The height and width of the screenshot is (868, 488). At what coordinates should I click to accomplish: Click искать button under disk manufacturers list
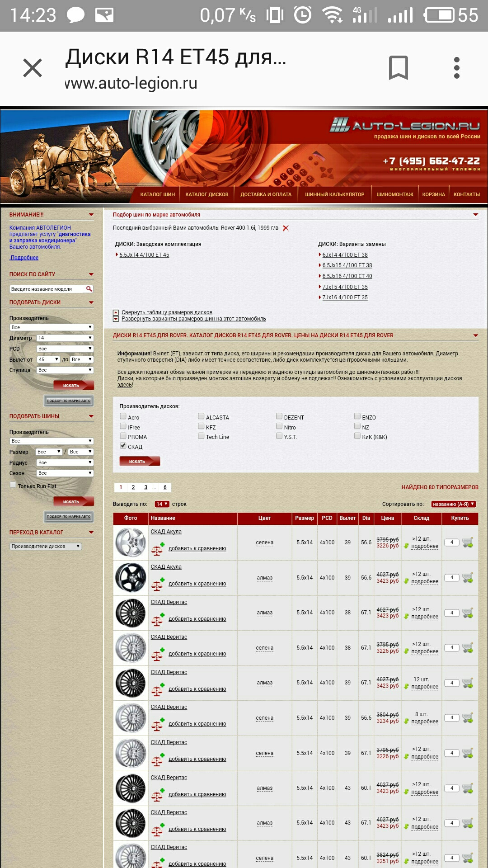click(140, 461)
